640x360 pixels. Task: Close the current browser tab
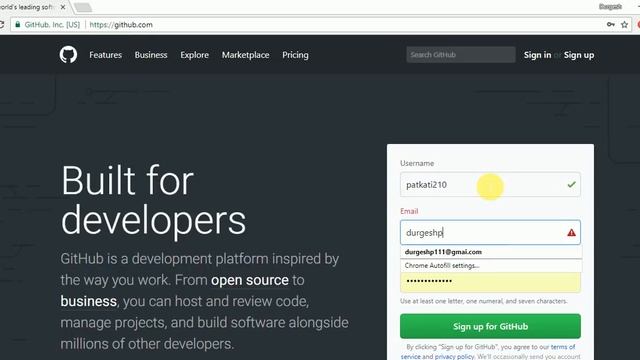click(x=63, y=7)
